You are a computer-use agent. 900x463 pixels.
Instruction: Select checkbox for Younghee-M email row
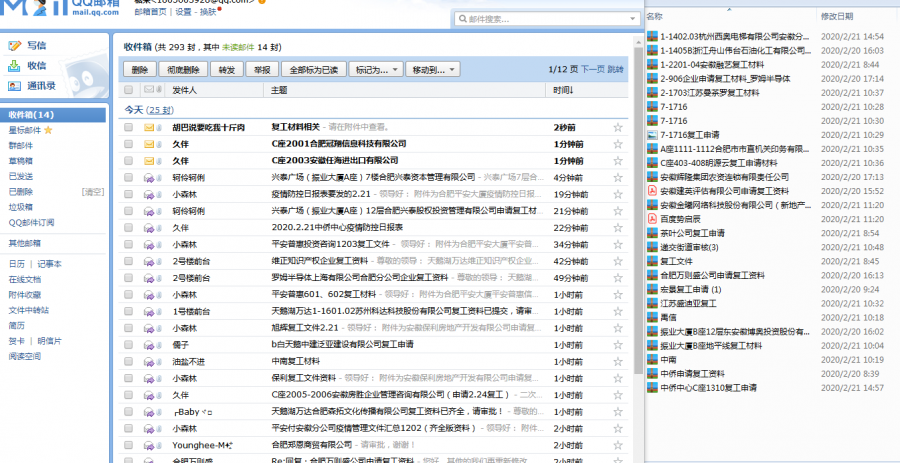click(x=128, y=443)
